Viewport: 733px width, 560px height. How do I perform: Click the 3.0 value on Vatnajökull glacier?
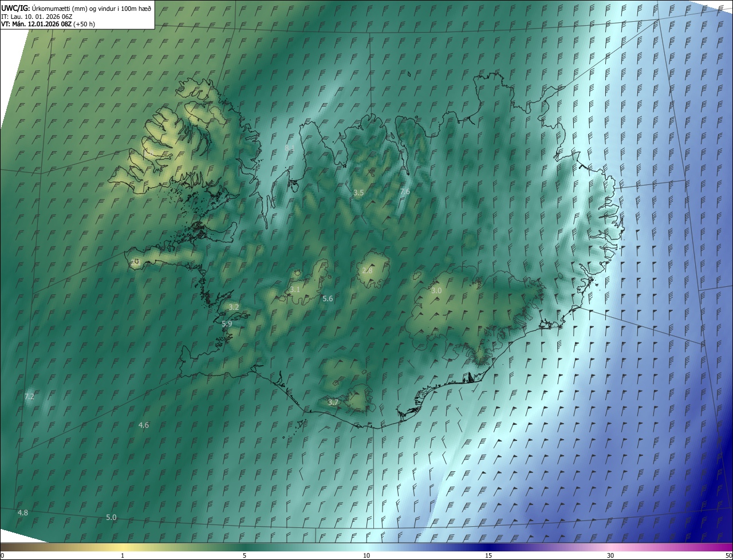tap(436, 291)
